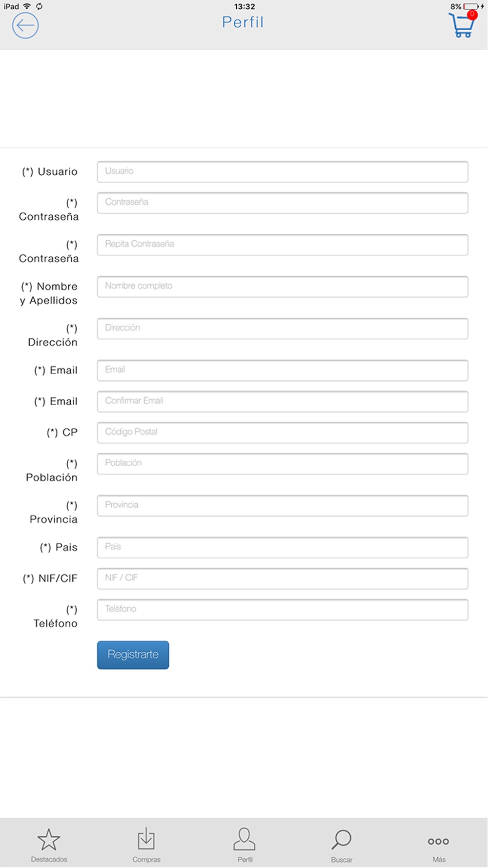
Task: Click the Registrarte button
Action: pos(133,655)
